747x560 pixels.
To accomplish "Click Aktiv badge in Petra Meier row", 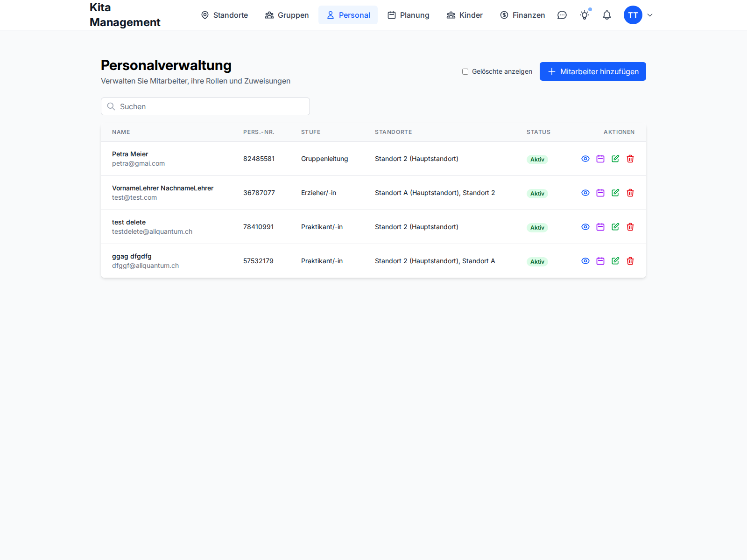I will tap(537, 159).
